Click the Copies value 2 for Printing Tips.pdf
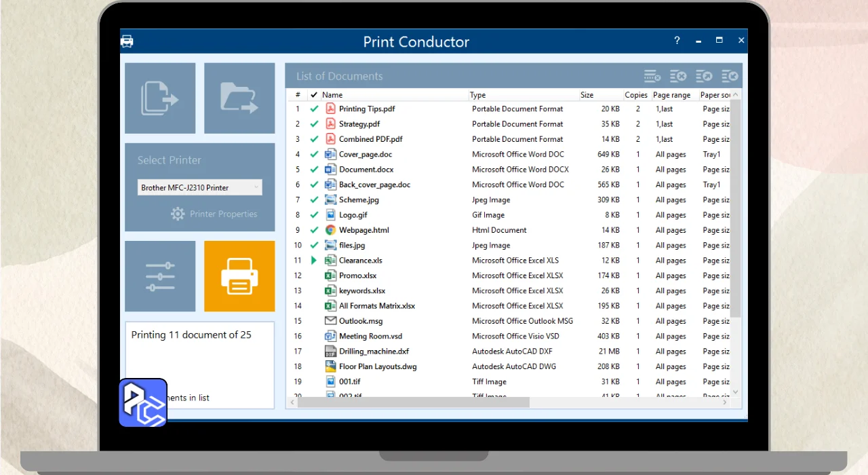This screenshot has height=475, width=868. click(638, 109)
